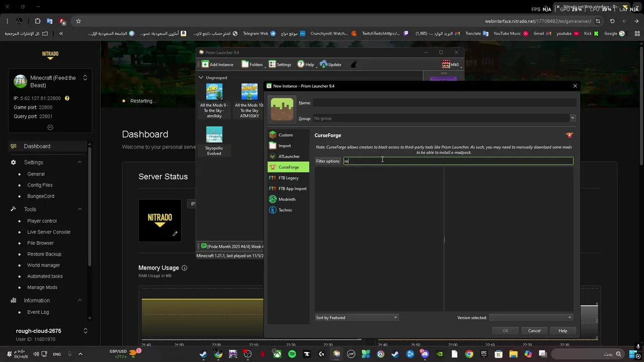Open the hfk0 account menu in Prism Launcher
Image resolution: width=644 pixels, height=362 pixels.
coord(451,64)
